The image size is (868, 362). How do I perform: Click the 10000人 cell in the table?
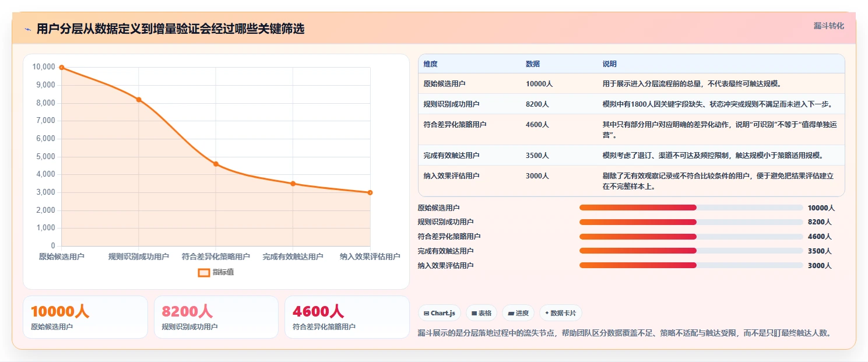(539, 84)
